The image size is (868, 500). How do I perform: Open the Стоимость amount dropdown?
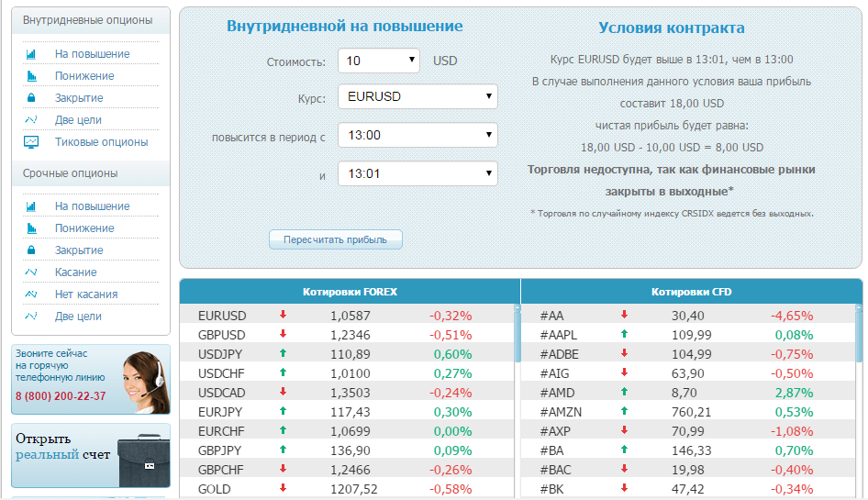379,61
